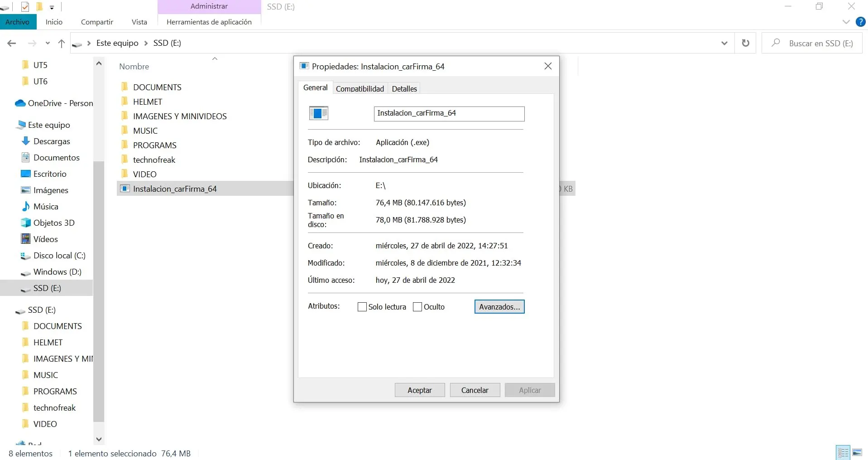This screenshot has width=868, height=460.
Task: Go forward with the right arrow button
Action: coord(32,43)
